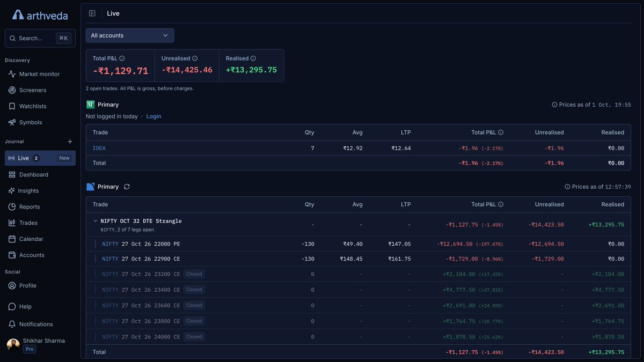Click info icon by 'Prices as of 12:57:39'
644x362 pixels.
567,187
